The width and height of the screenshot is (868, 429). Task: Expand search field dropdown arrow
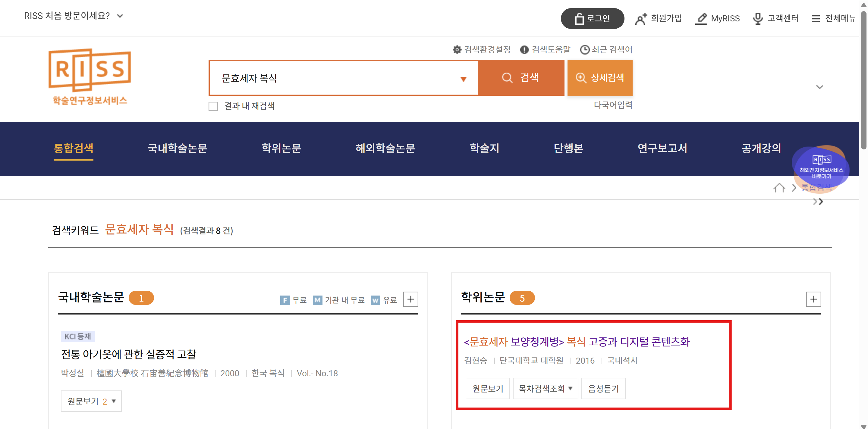[x=463, y=79]
